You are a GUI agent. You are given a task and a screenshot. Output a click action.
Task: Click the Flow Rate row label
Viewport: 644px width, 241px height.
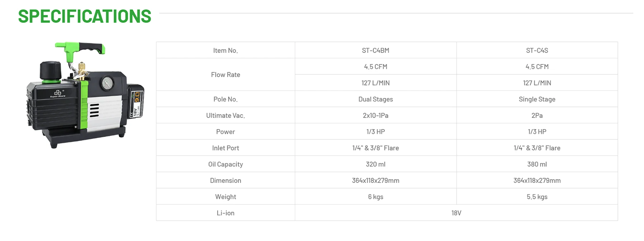(225, 75)
